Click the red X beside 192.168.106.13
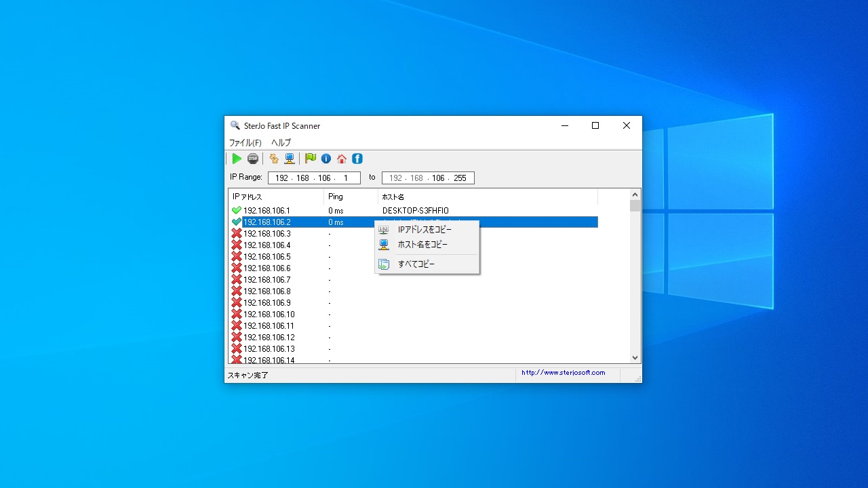The height and width of the screenshot is (488, 868). [237, 348]
